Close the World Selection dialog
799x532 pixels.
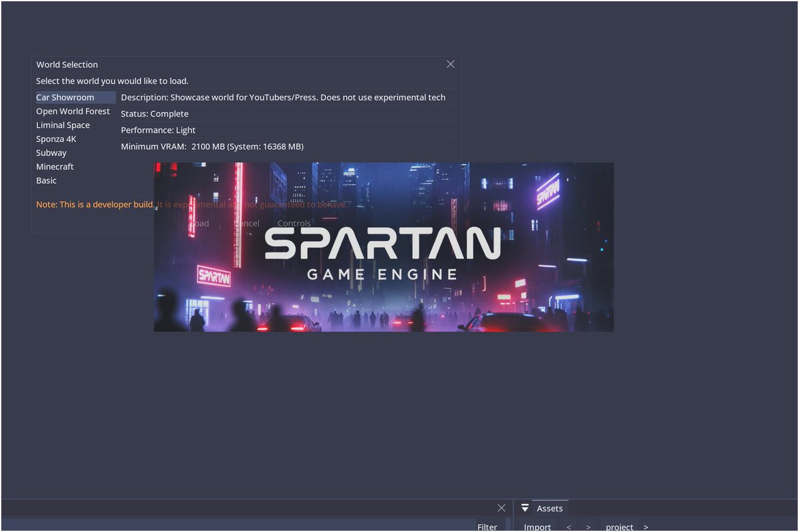tap(450, 64)
